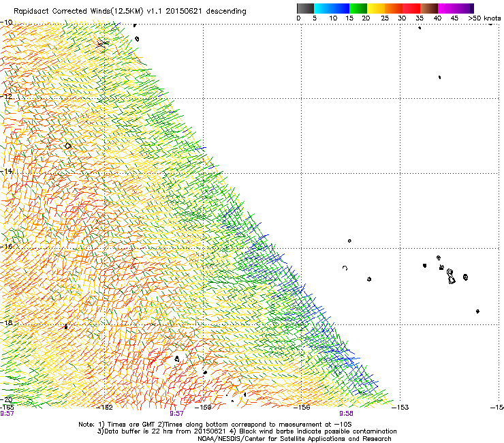This screenshot has height=443, width=504.
Task: Click the longitude label '-156'
Action: (302, 408)
